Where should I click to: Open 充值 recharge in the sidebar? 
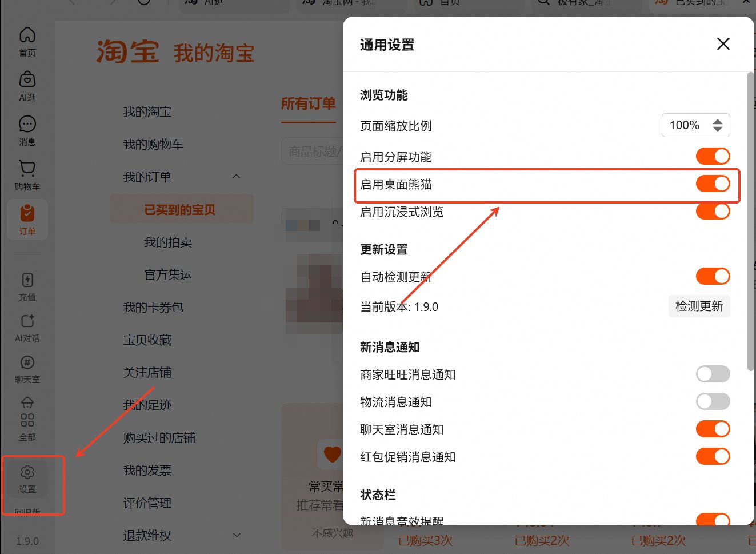tap(27, 286)
